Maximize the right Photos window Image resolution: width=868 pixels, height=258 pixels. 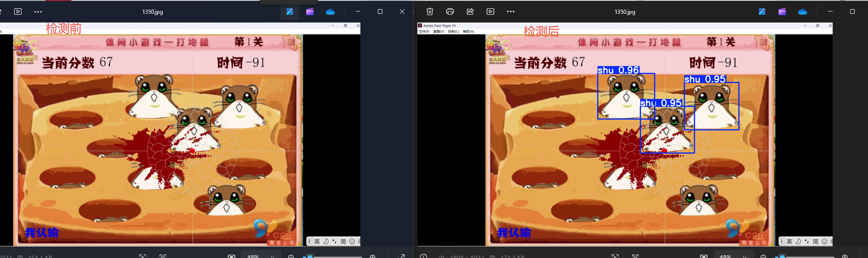tap(852, 11)
